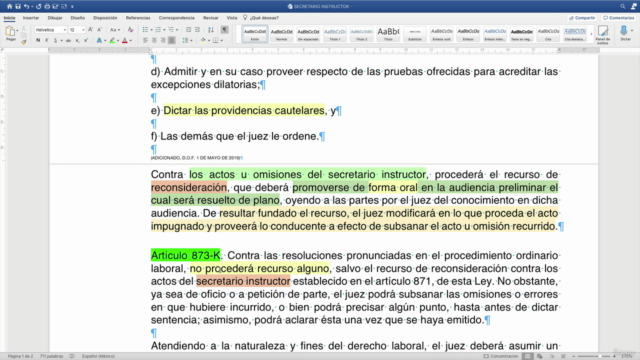Search in document with magnifier icon

tap(622, 6)
